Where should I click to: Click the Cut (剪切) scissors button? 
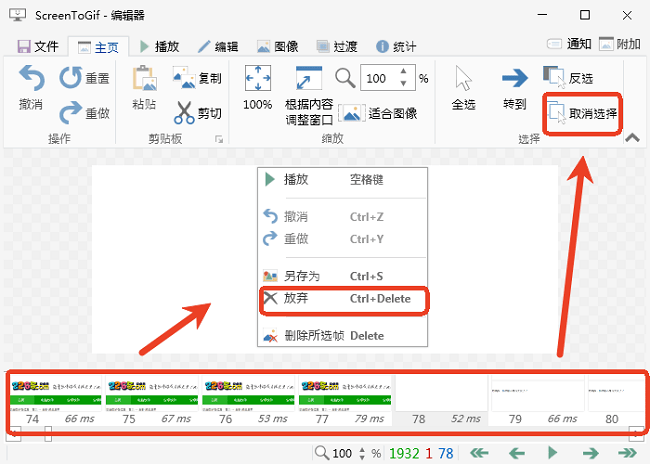point(197,113)
